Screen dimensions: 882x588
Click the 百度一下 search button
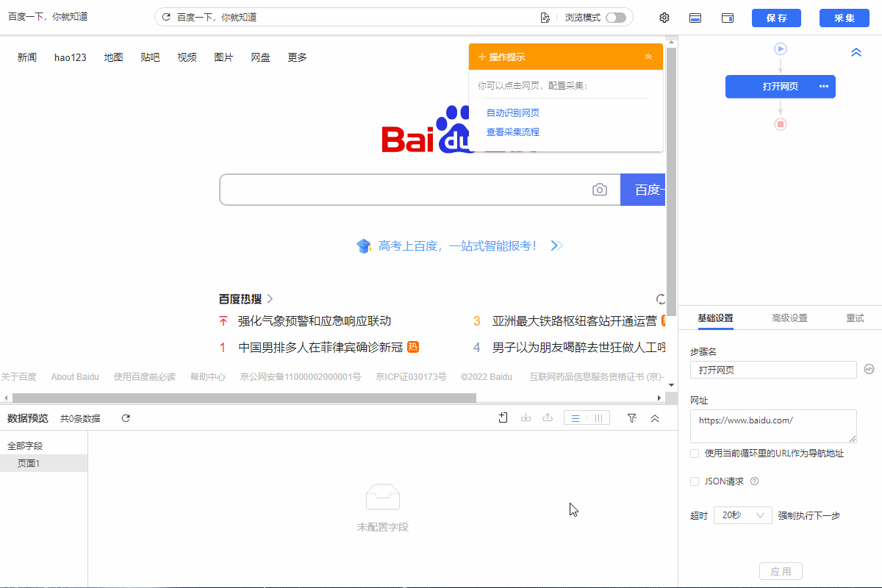point(643,190)
